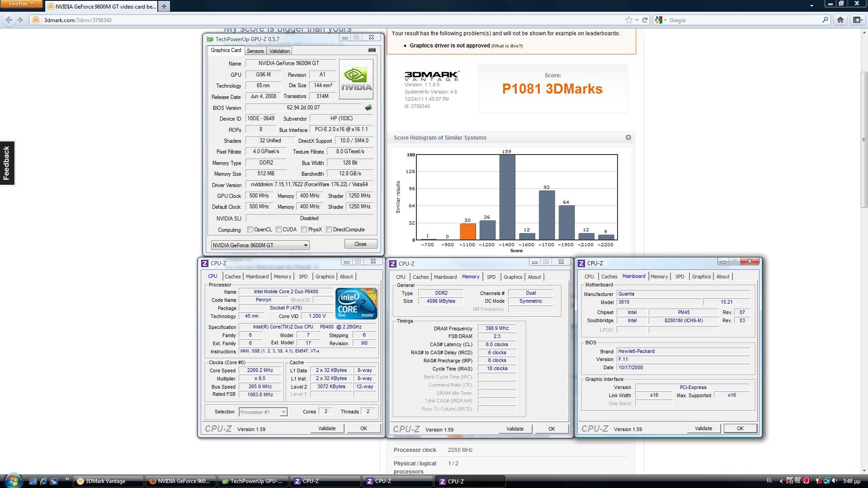The image size is (868, 488).
Task: Open Graphics tab in Mainboard CPU-Z window
Action: 701,277
